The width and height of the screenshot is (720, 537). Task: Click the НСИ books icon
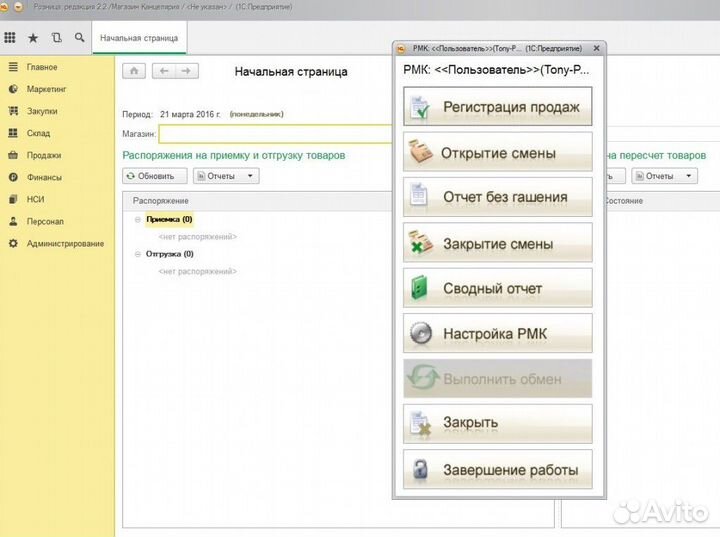[13, 199]
